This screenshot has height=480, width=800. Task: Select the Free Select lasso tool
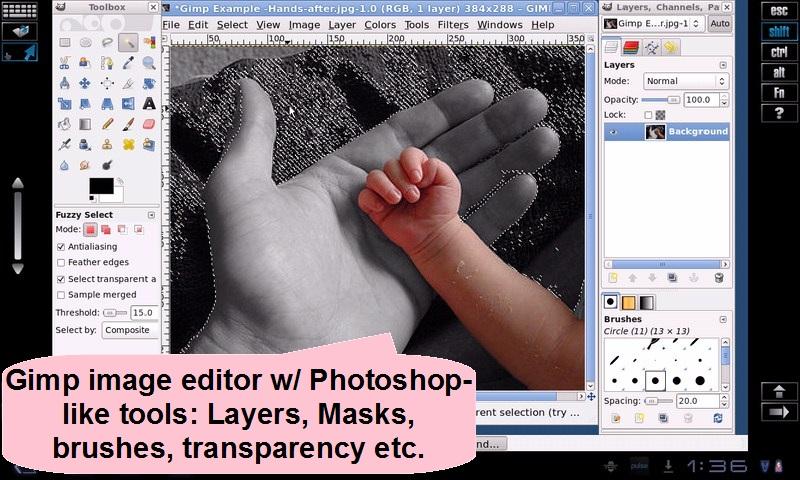click(107, 42)
